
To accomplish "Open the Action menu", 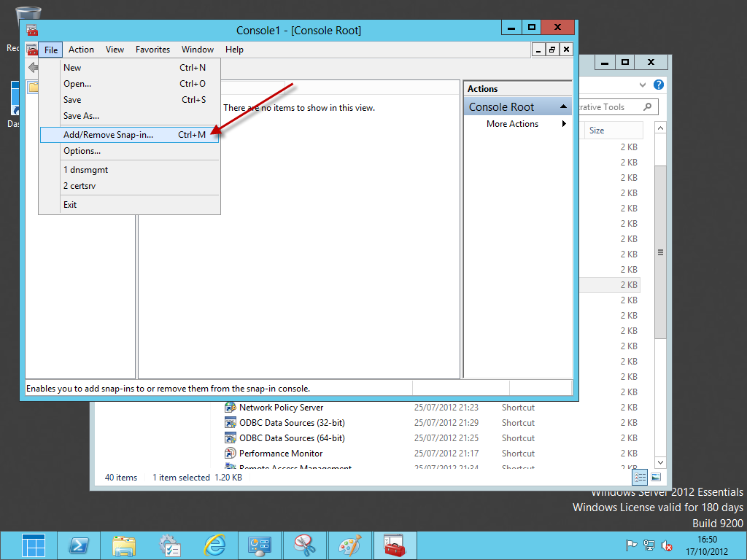I will [81, 50].
